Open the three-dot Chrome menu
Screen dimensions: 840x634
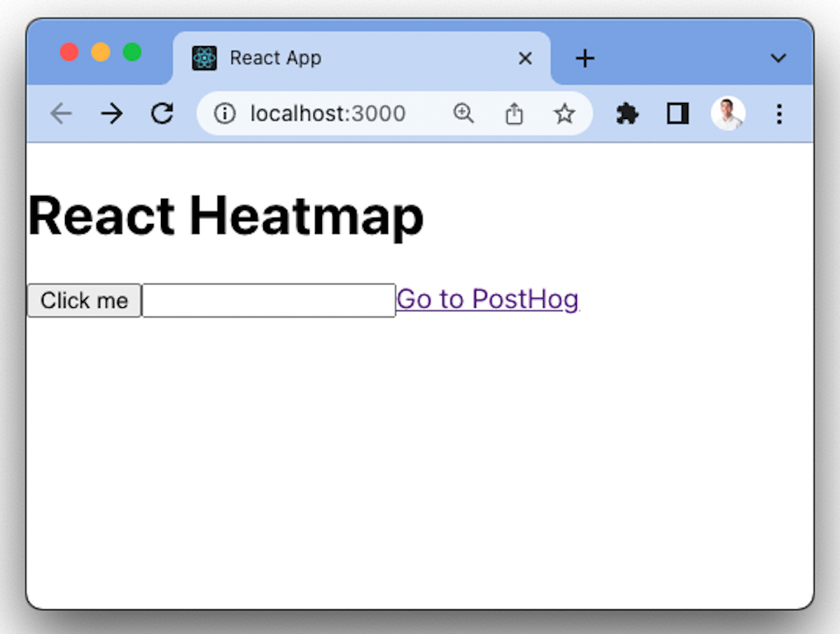click(779, 113)
